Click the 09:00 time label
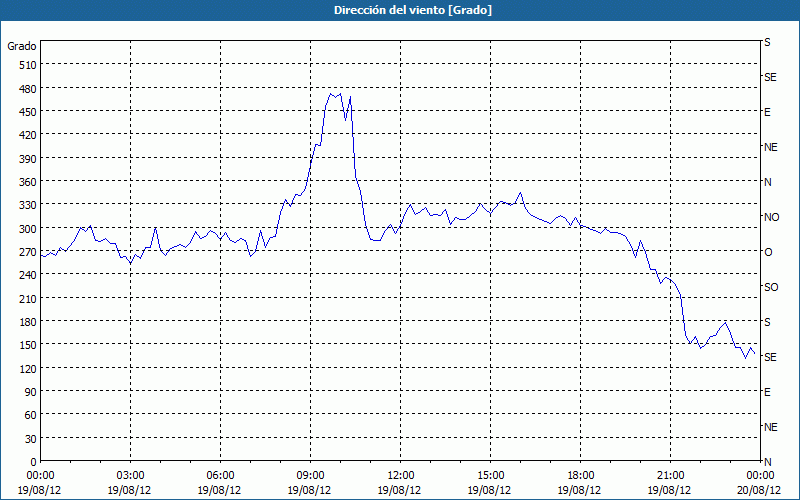This screenshot has height=500, width=800. [310, 476]
